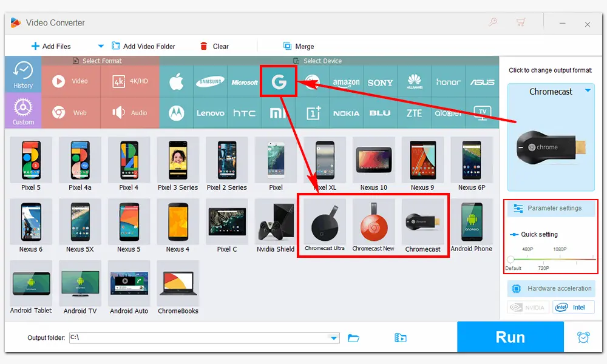This screenshot has width=607, height=364.
Task: Select the Motorola brand icon
Action: coord(176,113)
